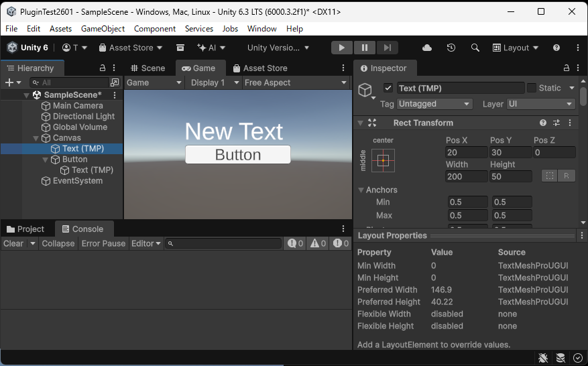
Task: Open Rect Transform help reference icon
Action: (543, 123)
